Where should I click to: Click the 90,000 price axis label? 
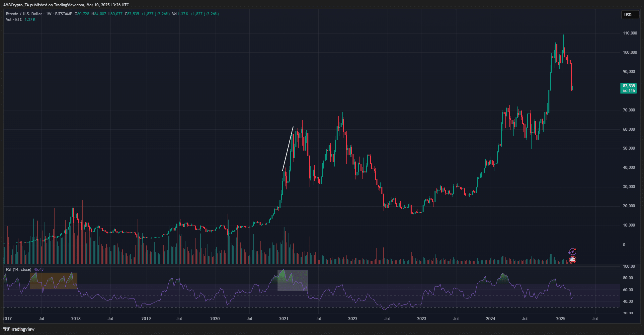click(x=629, y=72)
